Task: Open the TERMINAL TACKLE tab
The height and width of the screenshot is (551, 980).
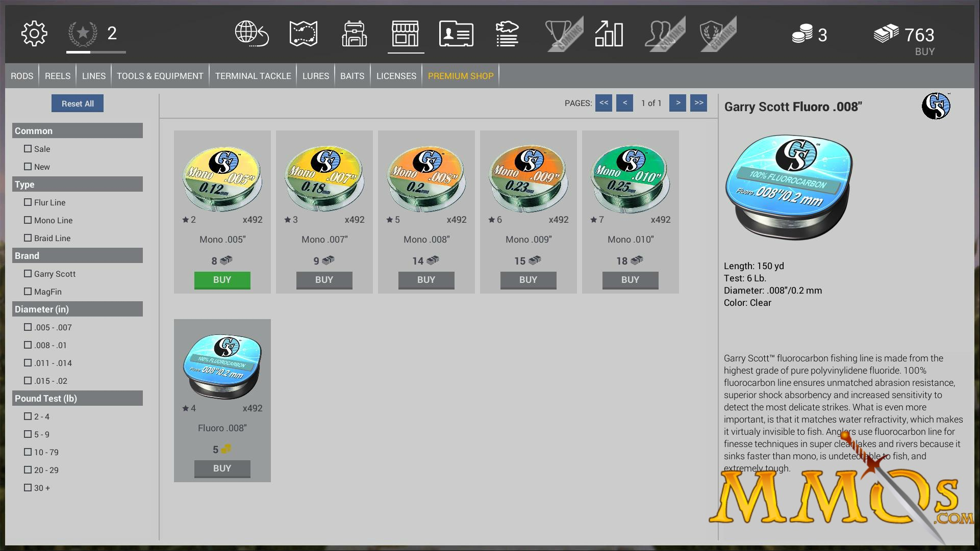Action: (253, 76)
